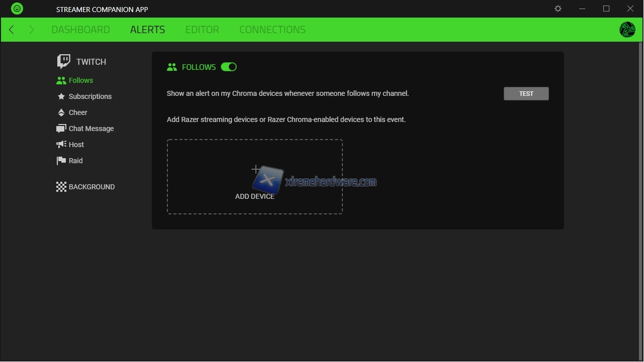Add a device to Follows event

255,177
